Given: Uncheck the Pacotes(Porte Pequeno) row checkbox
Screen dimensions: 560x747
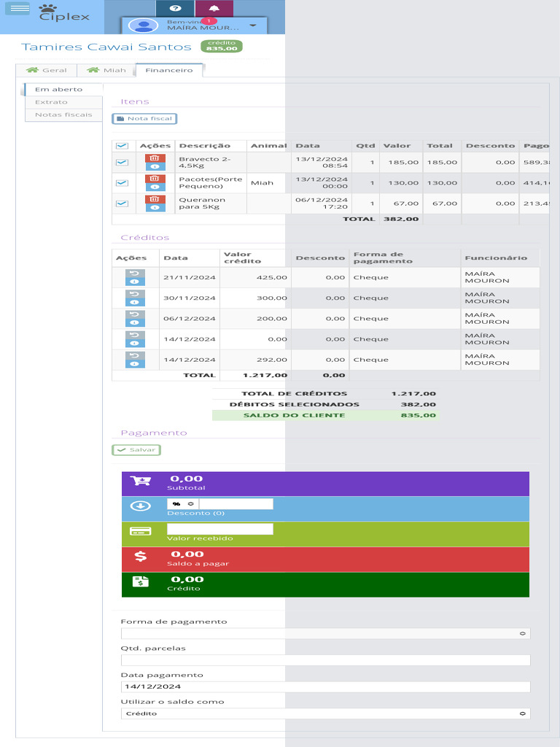Looking at the screenshot, I should pyautogui.click(x=122, y=183).
